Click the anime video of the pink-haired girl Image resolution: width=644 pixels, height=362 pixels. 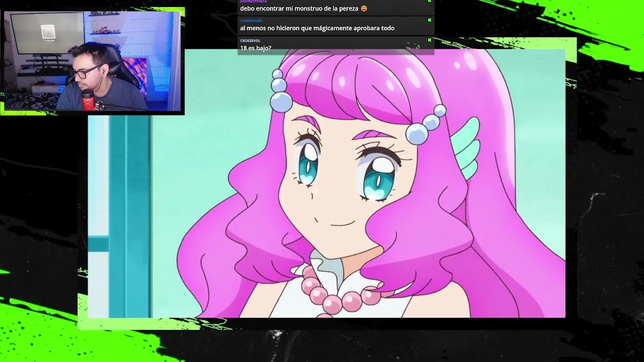[x=327, y=184]
